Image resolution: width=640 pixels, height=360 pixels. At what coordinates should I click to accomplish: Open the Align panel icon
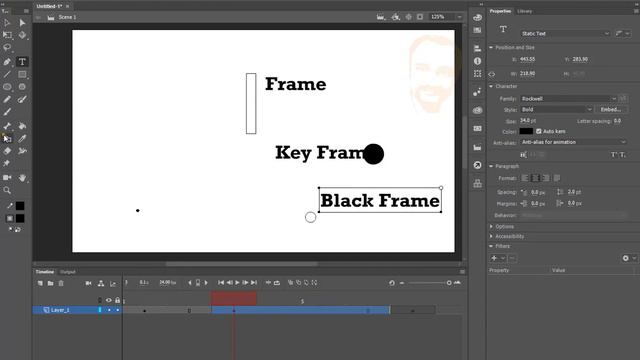(477, 49)
